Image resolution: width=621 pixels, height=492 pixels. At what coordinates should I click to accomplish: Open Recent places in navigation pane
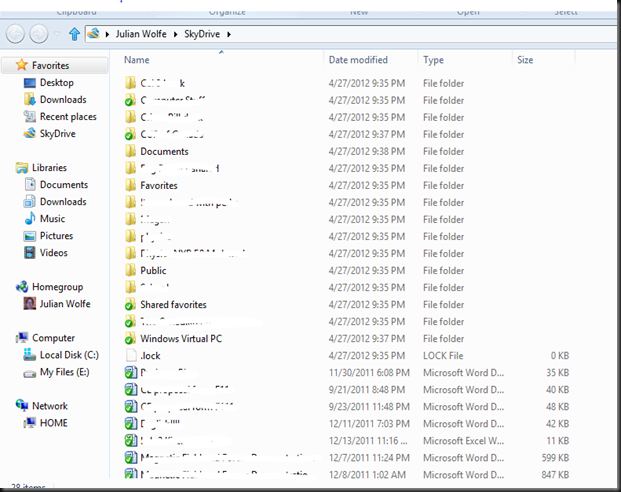pyautogui.click(x=68, y=116)
